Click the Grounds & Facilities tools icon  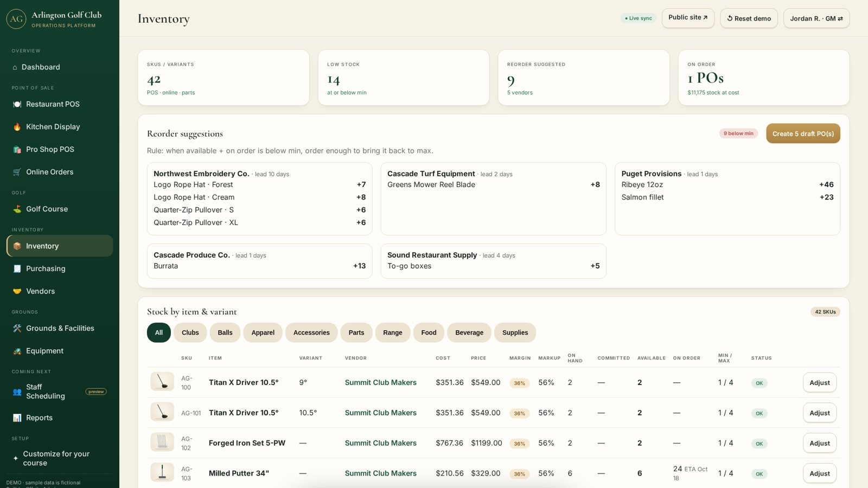point(17,329)
